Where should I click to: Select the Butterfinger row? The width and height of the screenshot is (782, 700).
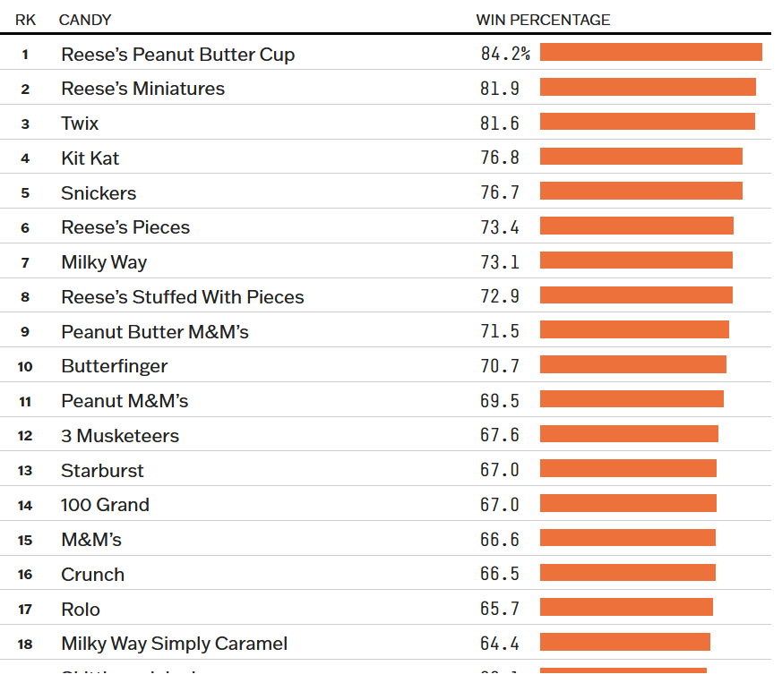(385, 364)
